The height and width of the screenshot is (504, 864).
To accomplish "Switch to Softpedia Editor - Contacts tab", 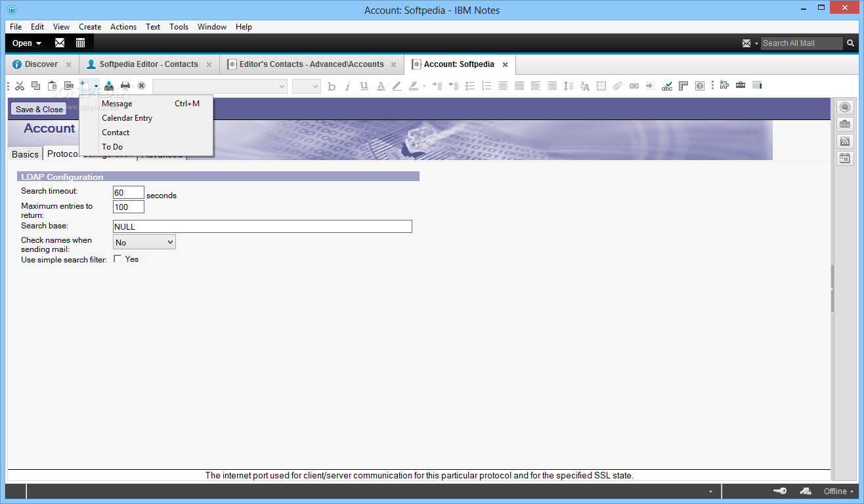I will tap(149, 64).
